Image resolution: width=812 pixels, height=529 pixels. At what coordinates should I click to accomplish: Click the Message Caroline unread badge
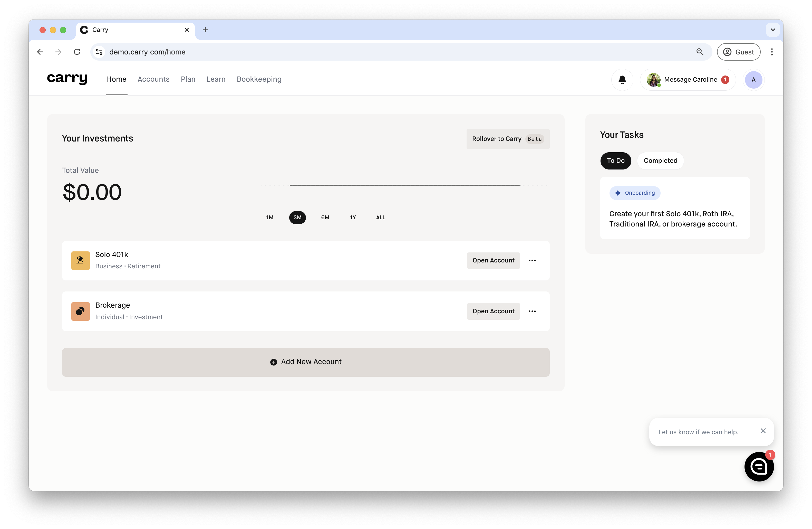(x=725, y=80)
